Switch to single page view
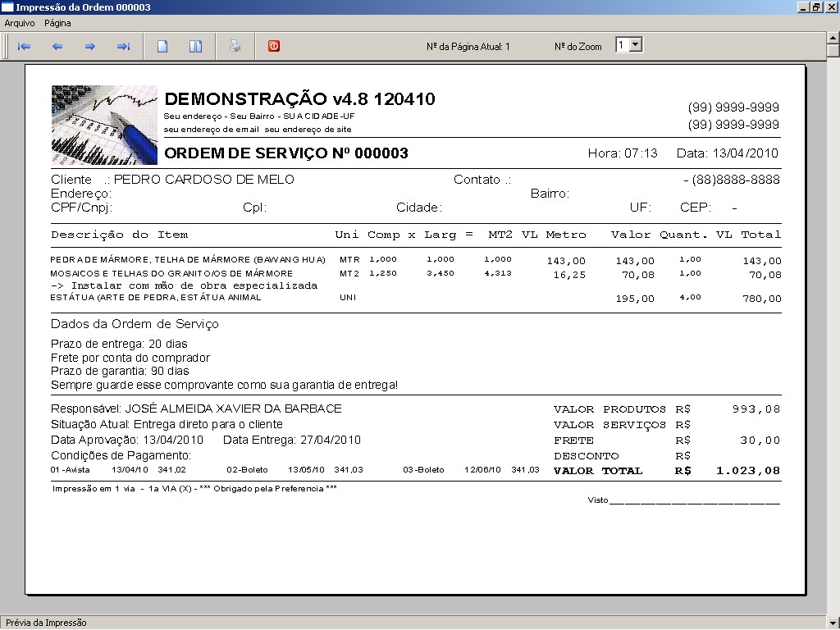840x630 pixels. [161, 45]
